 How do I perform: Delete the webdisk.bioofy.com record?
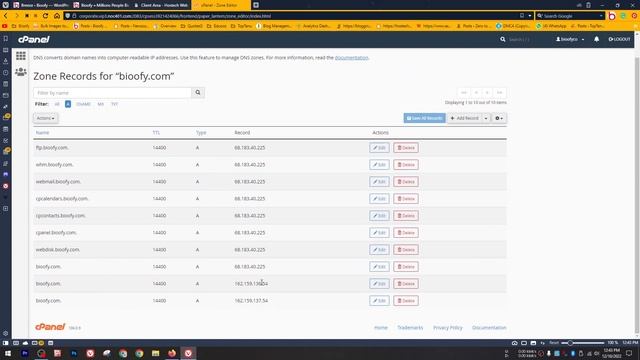click(406, 250)
